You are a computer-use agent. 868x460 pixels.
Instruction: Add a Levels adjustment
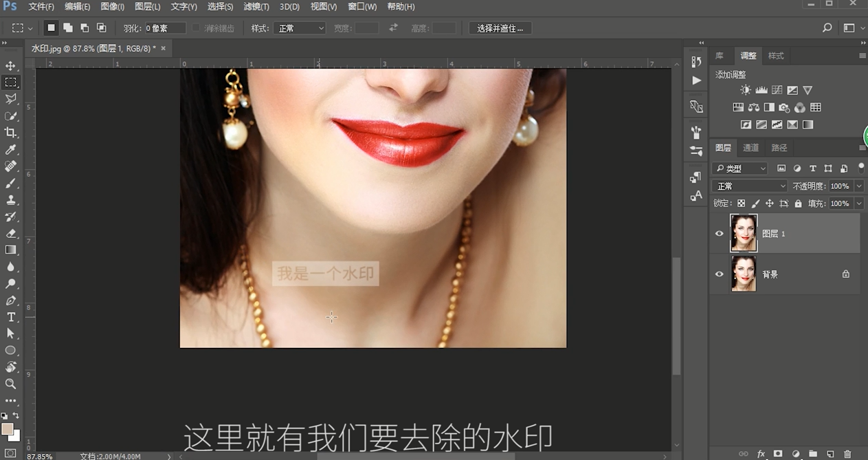coord(761,90)
